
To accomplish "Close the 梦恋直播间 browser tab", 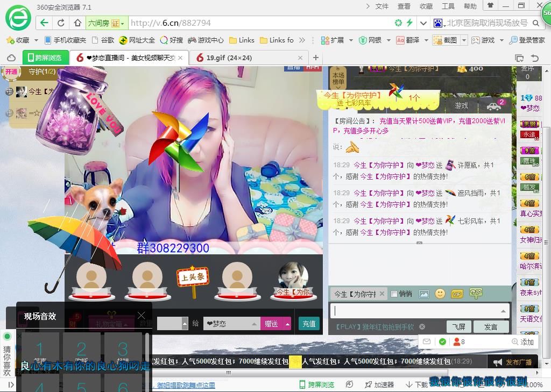I will coord(180,58).
